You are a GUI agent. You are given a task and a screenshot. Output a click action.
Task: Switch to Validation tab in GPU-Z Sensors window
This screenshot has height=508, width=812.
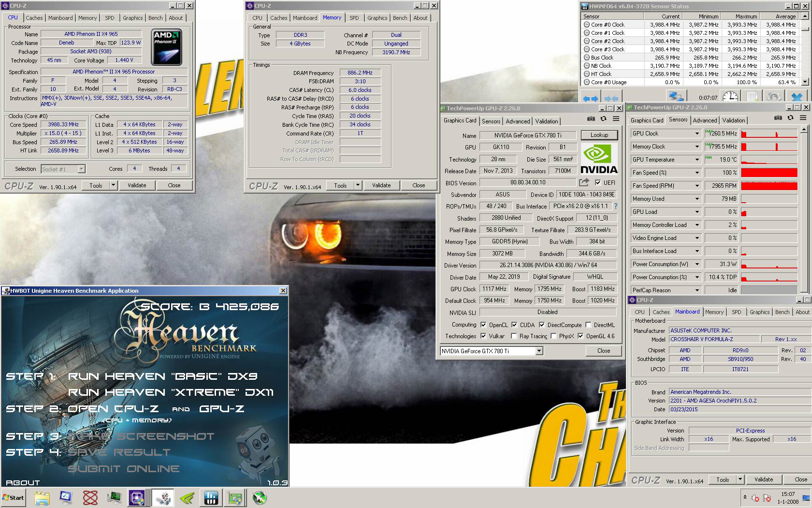tap(734, 120)
